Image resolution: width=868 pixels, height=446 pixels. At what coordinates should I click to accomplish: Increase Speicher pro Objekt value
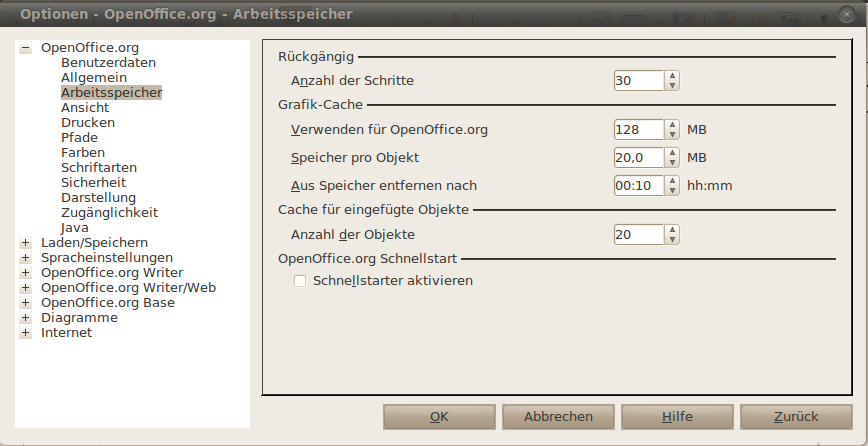tap(672, 153)
